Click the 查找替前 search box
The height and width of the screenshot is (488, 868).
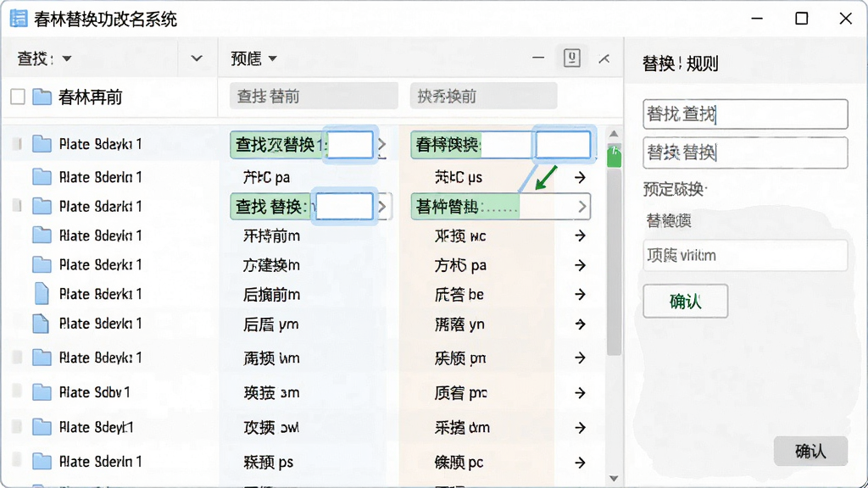pos(314,97)
